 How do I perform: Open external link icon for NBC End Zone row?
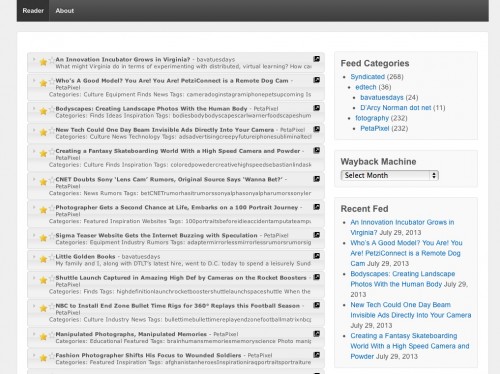pos(316,305)
